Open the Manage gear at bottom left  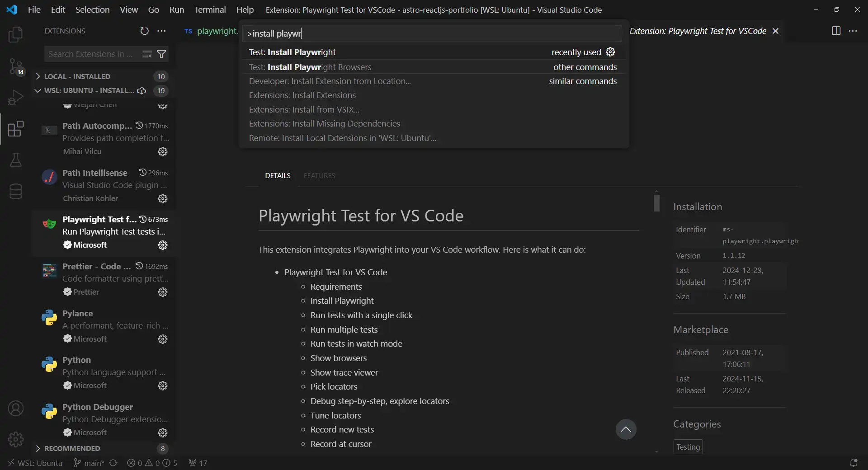pos(16,439)
